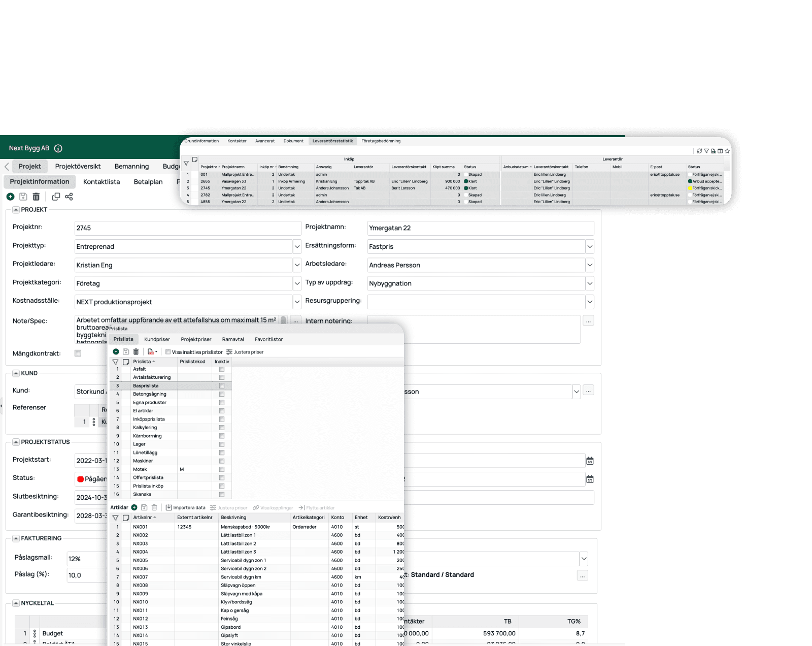Go back with the left chevron before Projekt

[x=7, y=167]
